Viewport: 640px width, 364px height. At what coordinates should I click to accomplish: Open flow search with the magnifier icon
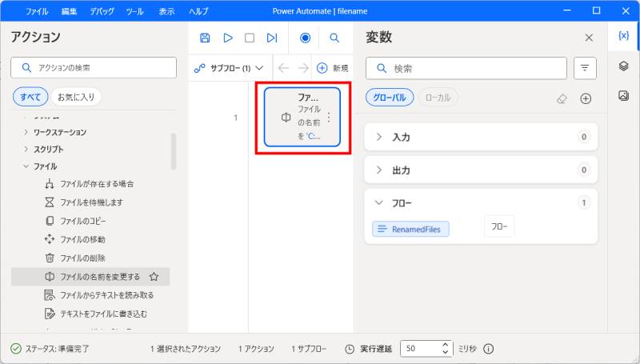click(334, 38)
